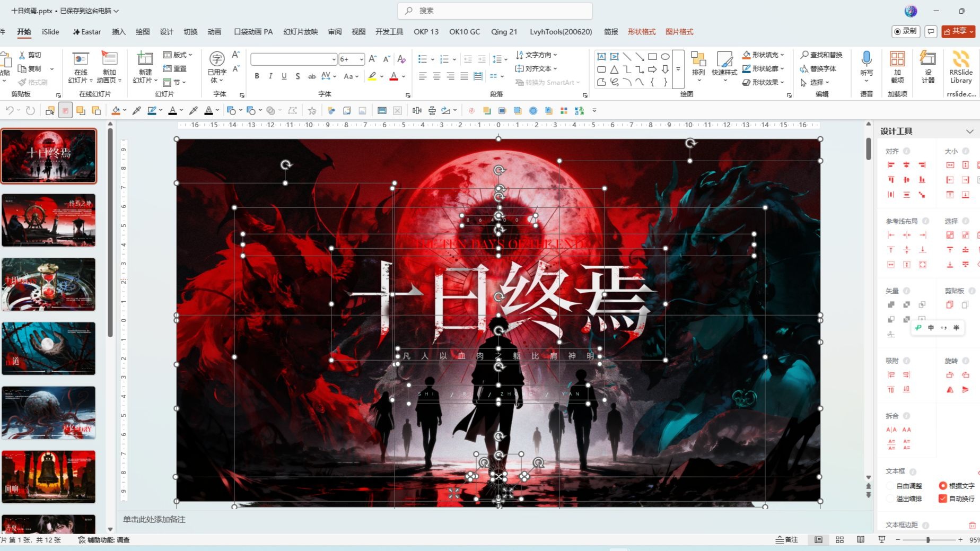Screen dimensions: 980x551
Task: Uncheck the 自动换行 checkbox
Action: 943,498
